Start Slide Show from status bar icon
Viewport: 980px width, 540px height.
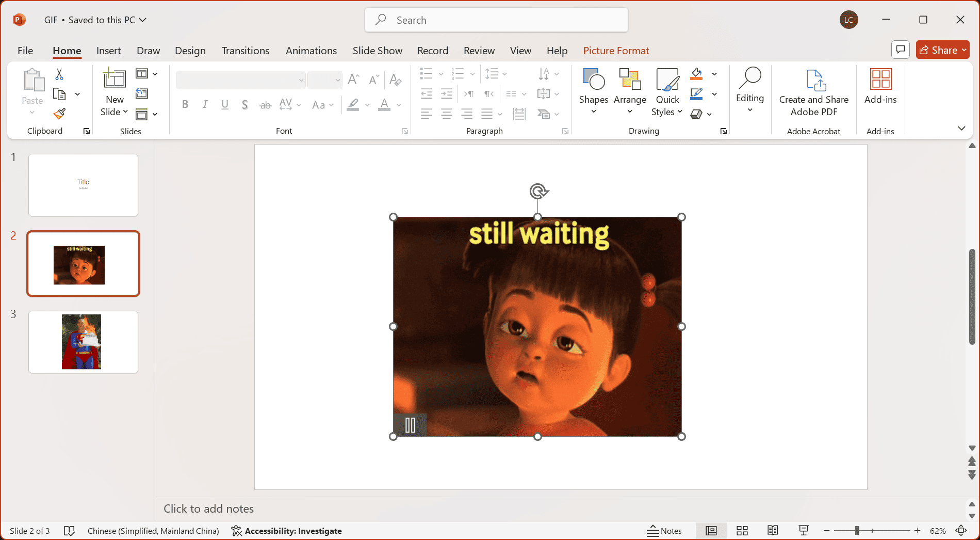click(x=804, y=531)
